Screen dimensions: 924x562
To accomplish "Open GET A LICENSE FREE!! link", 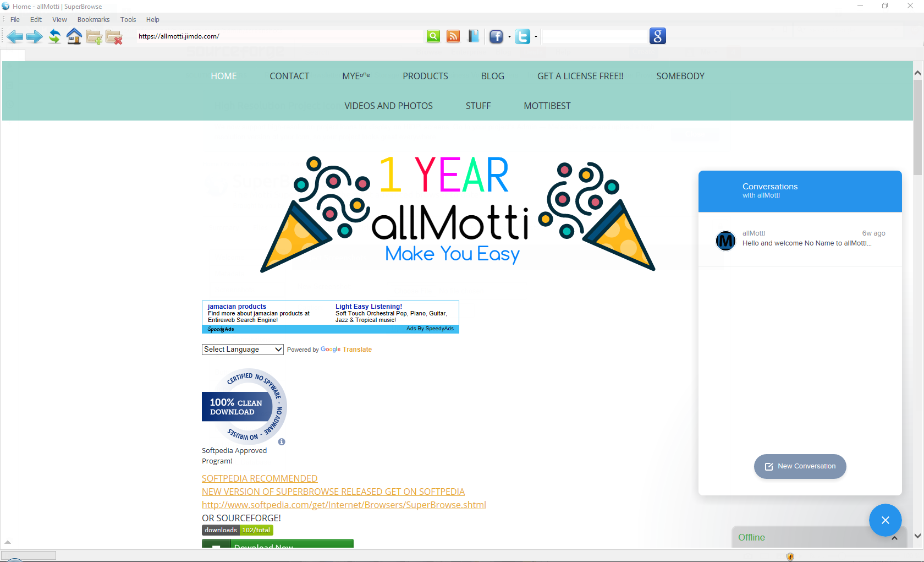I will click(x=580, y=76).
